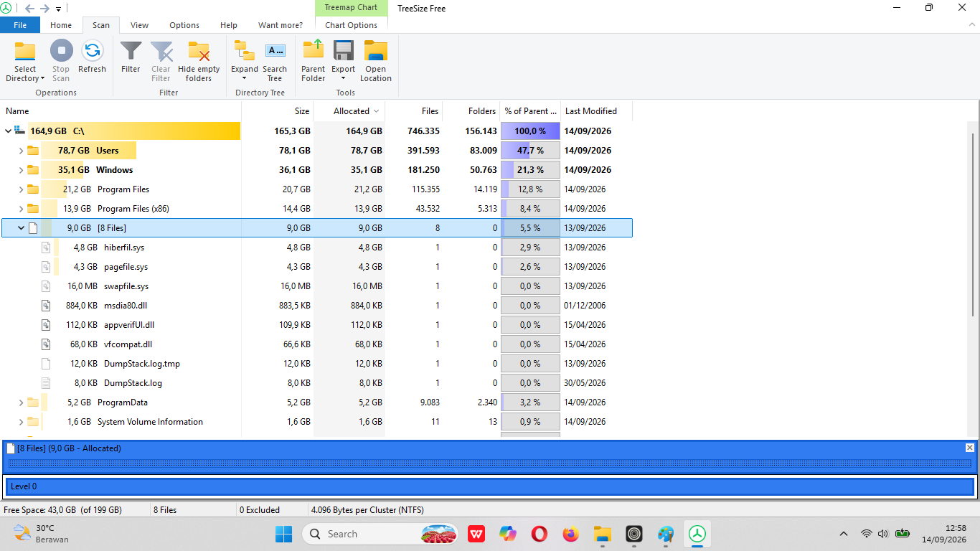Collapse the C:\ root node

9,131
